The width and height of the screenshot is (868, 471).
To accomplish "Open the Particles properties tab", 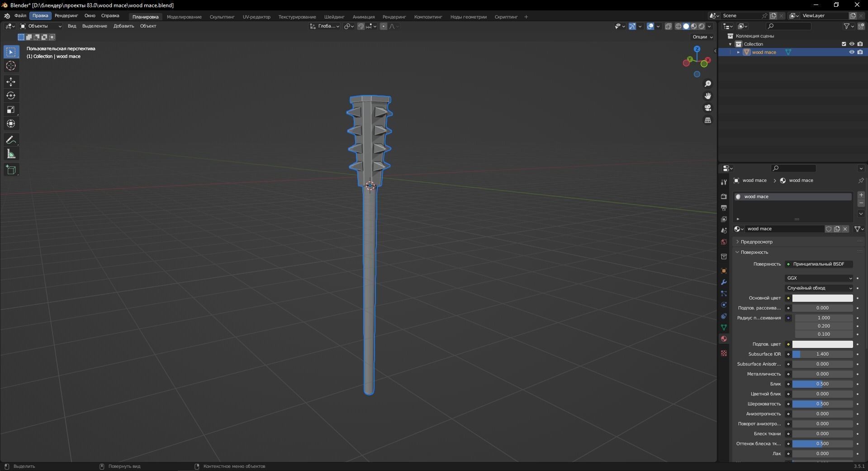I will tap(724, 293).
